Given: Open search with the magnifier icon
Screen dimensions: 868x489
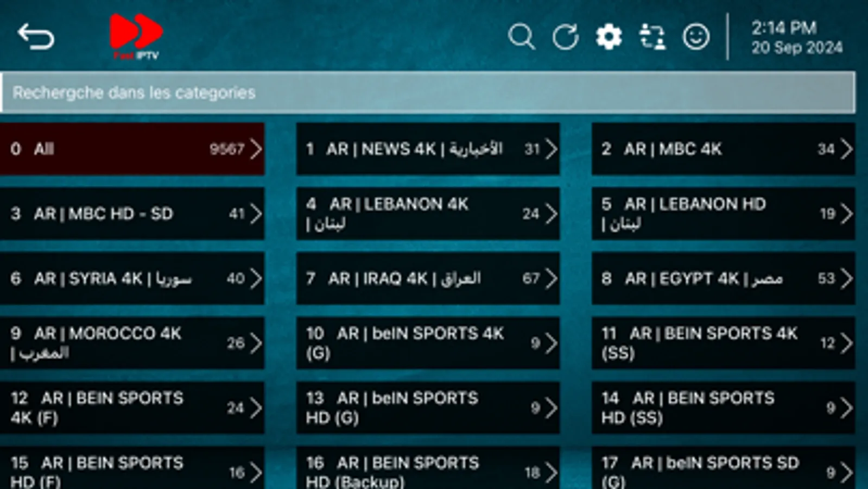Looking at the screenshot, I should point(521,37).
